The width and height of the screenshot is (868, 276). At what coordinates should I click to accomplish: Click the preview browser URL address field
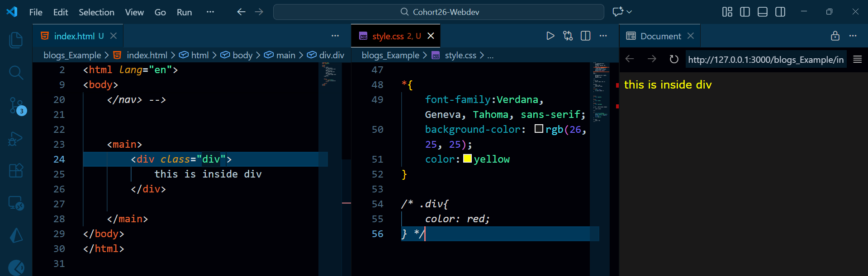(766, 60)
